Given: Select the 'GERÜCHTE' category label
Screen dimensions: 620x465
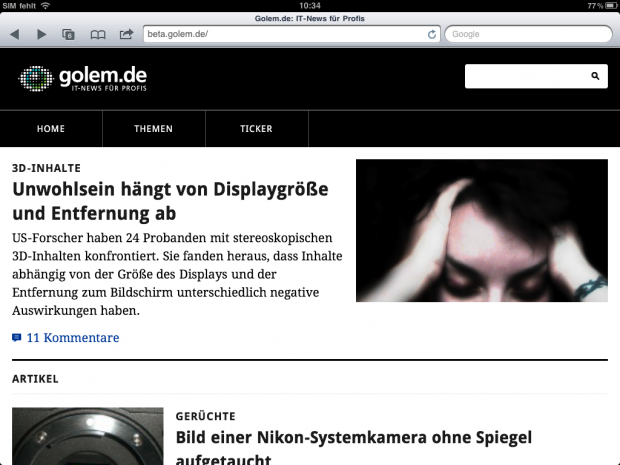Looking at the screenshot, I should (x=206, y=416).
